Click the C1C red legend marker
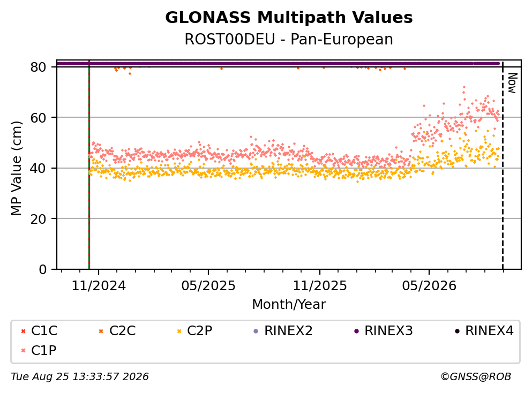The height and width of the screenshot is (393, 532). 23,331
